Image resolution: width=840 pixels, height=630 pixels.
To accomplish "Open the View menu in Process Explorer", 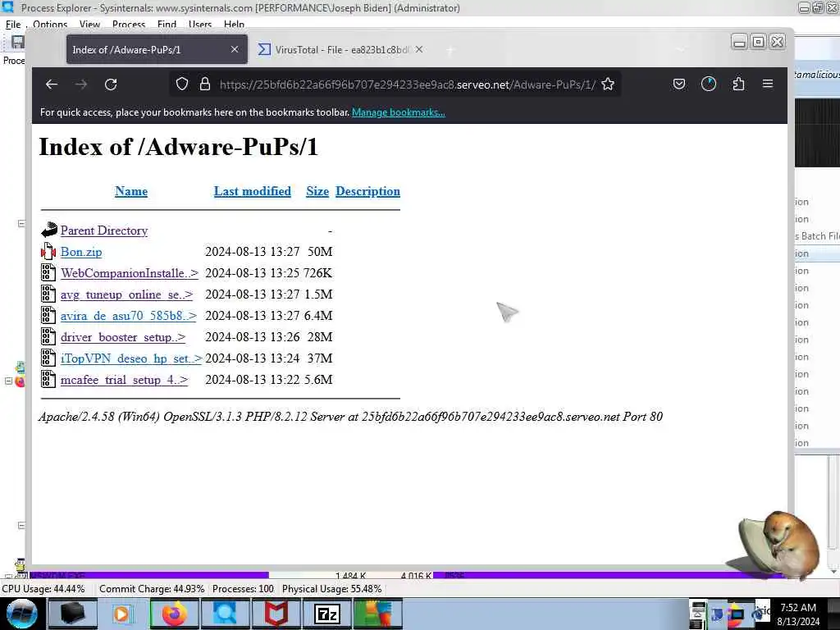I will [89, 24].
